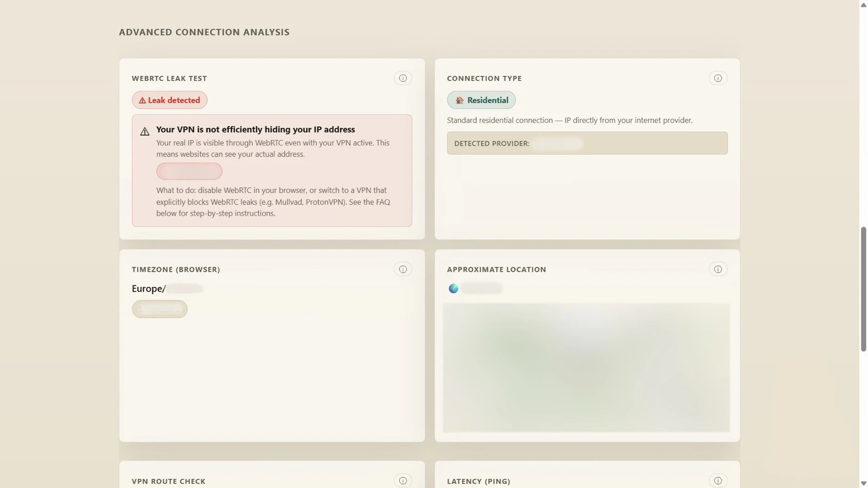Show info for Approximate Location card
Screen dimensions: 868x488
click(x=718, y=269)
